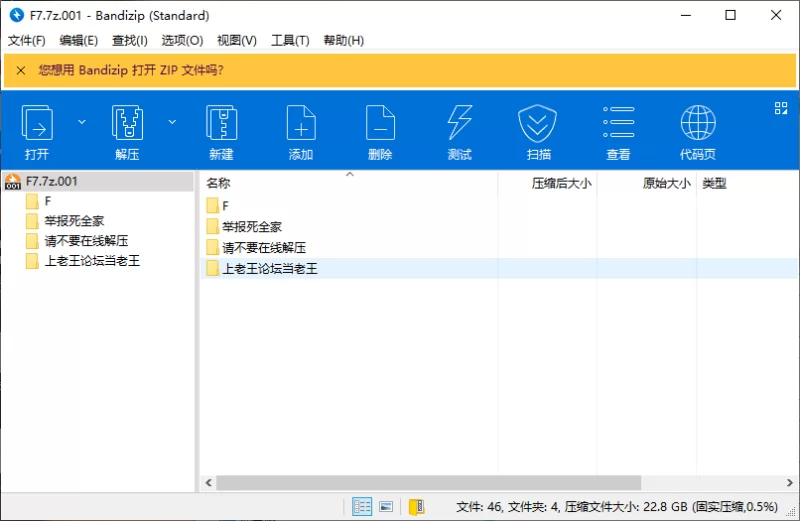Open the 编辑(E) menu
Image resolution: width=800 pixels, height=521 pixels.
[79, 40]
